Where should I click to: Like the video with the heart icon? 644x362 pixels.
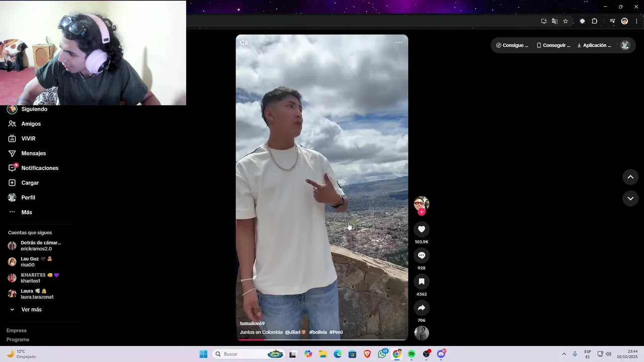[422, 229]
